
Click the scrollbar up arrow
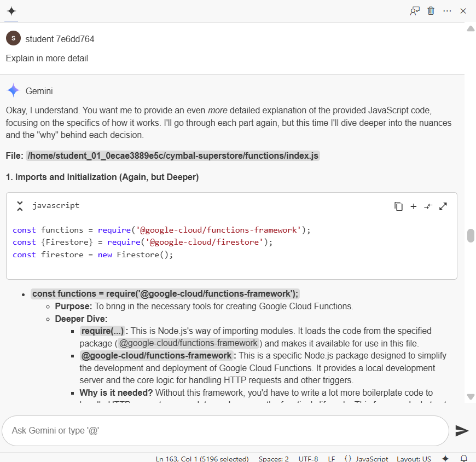click(471, 28)
